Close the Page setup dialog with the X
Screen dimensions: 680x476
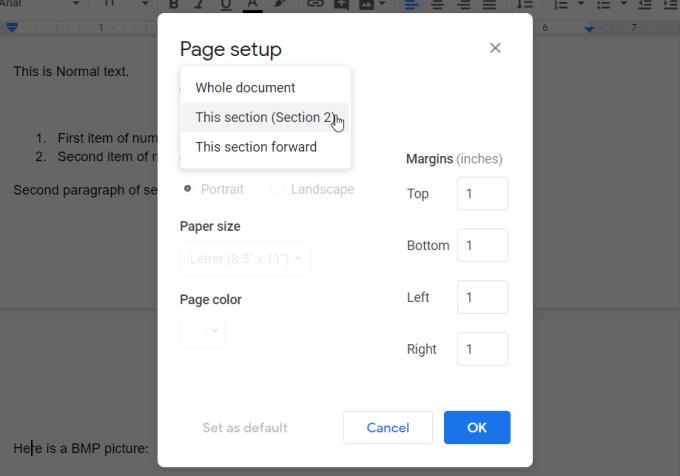[495, 48]
